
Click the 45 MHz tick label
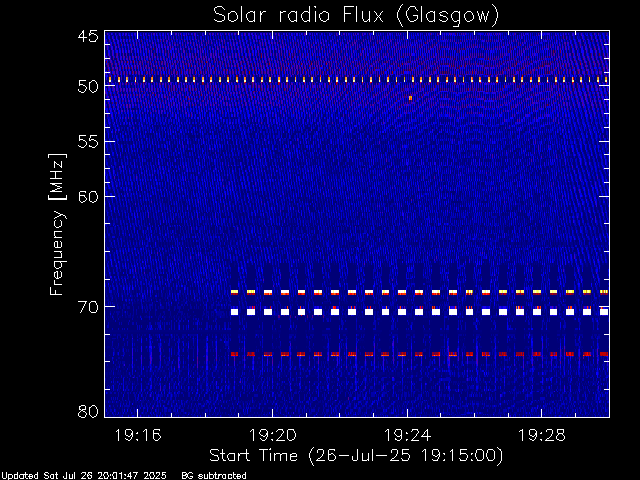(88, 36)
